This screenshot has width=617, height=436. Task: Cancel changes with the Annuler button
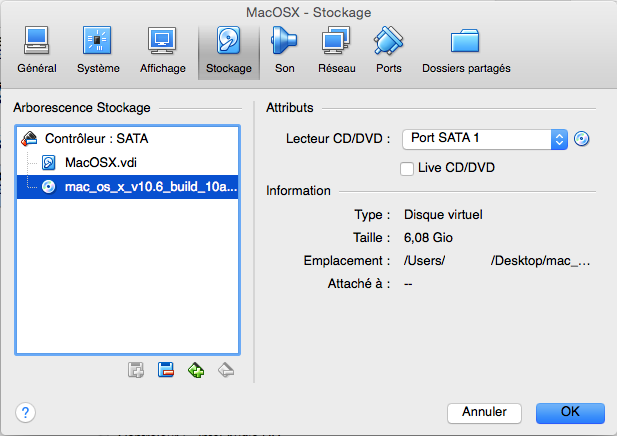coord(484,412)
